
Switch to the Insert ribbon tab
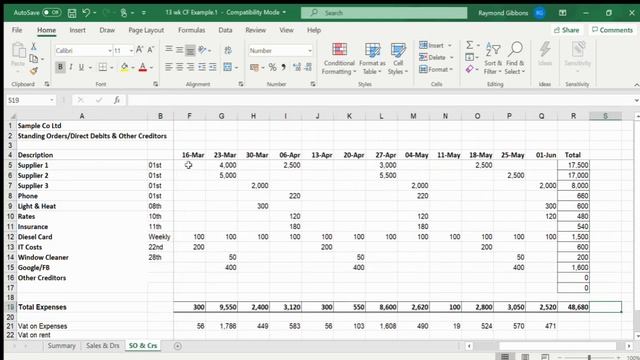click(77, 30)
